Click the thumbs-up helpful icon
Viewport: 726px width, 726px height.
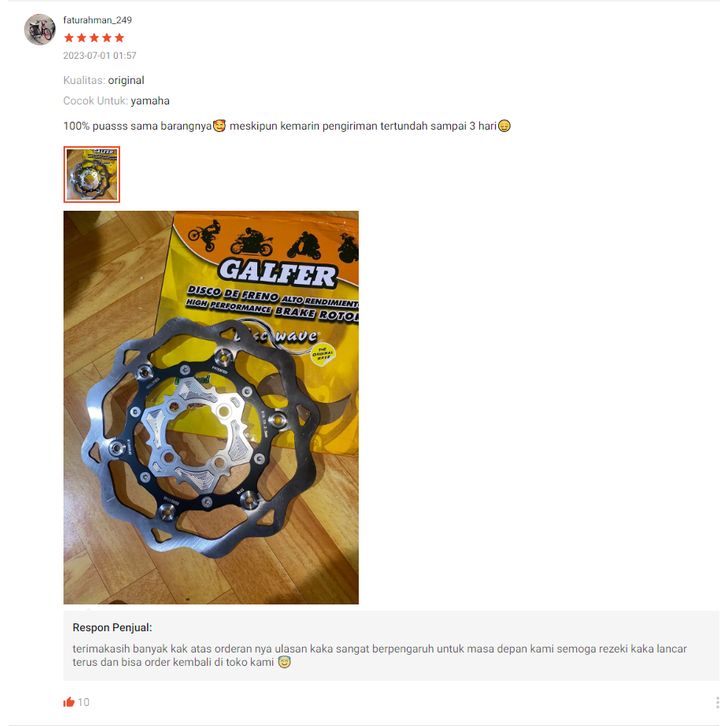69,702
